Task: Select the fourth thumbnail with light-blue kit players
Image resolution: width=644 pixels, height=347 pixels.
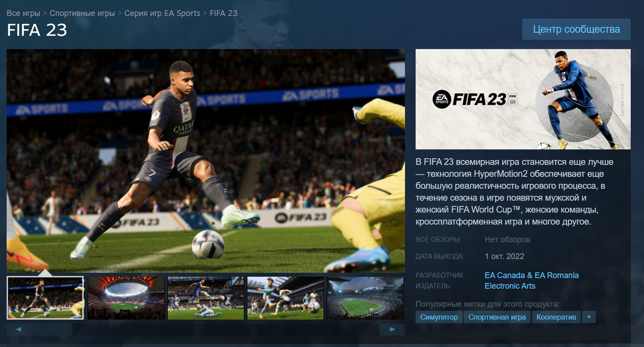Action: pyautogui.click(x=285, y=298)
